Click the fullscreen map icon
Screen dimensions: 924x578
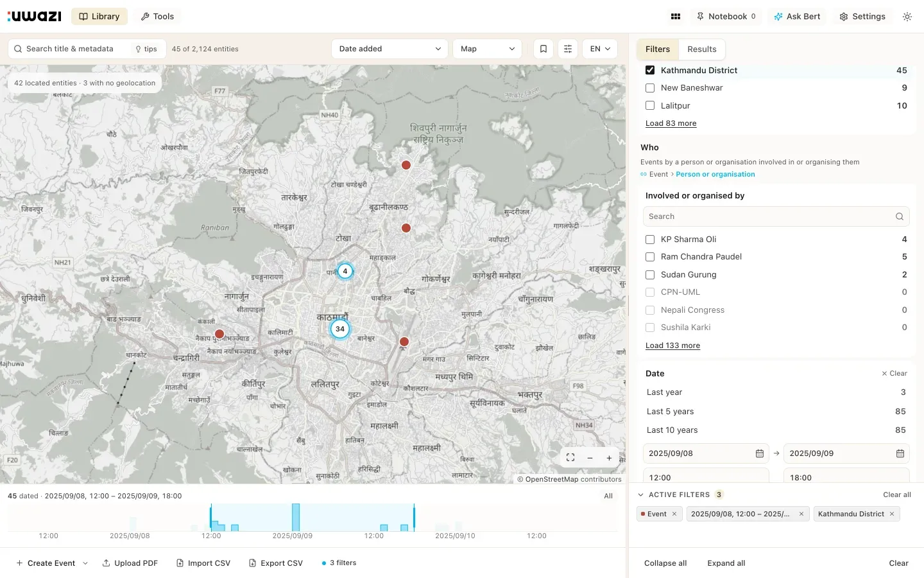click(570, 458)
